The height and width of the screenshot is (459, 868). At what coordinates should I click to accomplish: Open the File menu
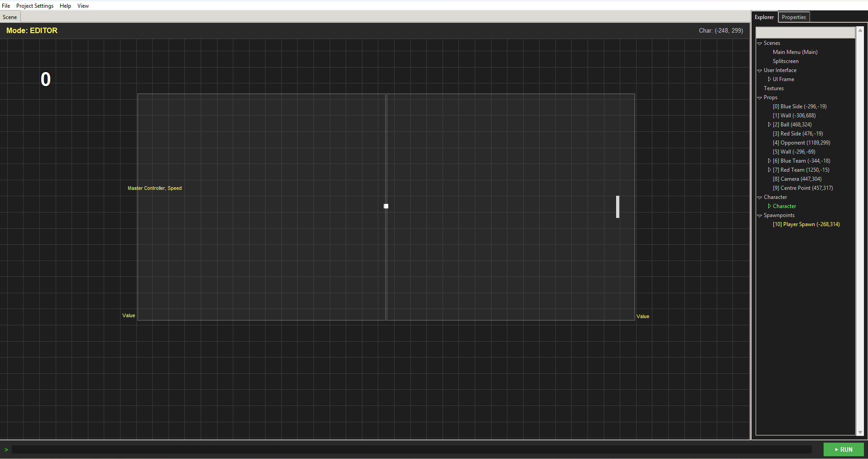coord(6,5)
